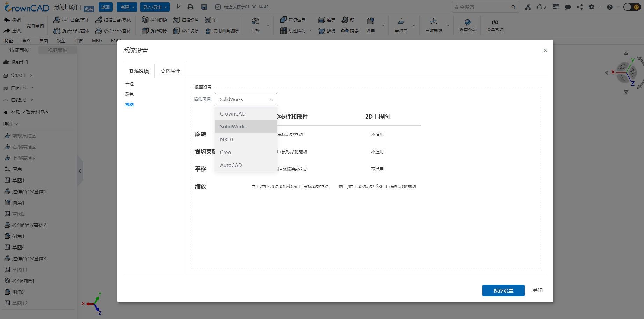Choose SolidWorks from the dropdown list
644x319 pixels.
(x=246, y=127)
